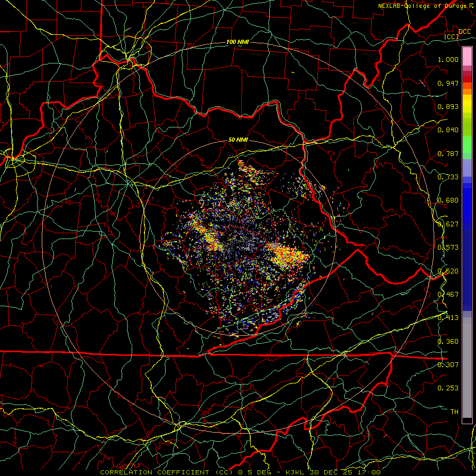Pick the pink segment of the color bar
The height and width of the screenshot is (476, 476).
pos(467,56)
